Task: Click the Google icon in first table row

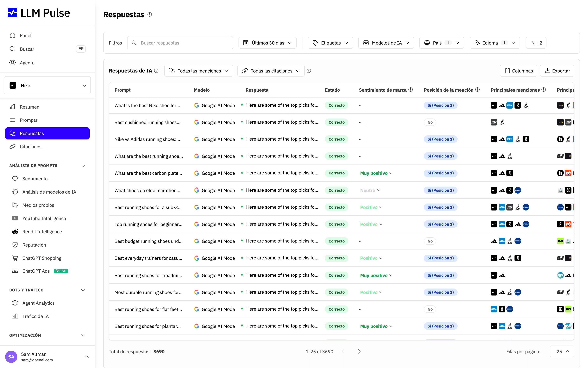Action: (x=197, y=105)
